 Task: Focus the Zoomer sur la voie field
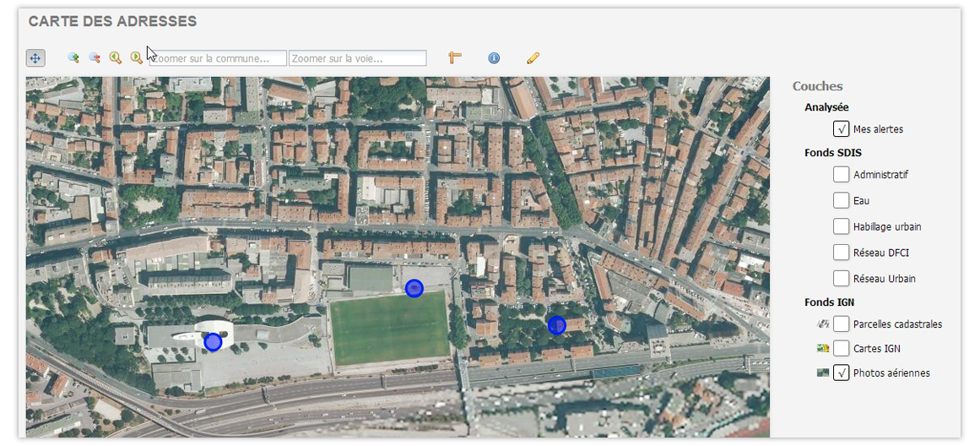[357, 58]
